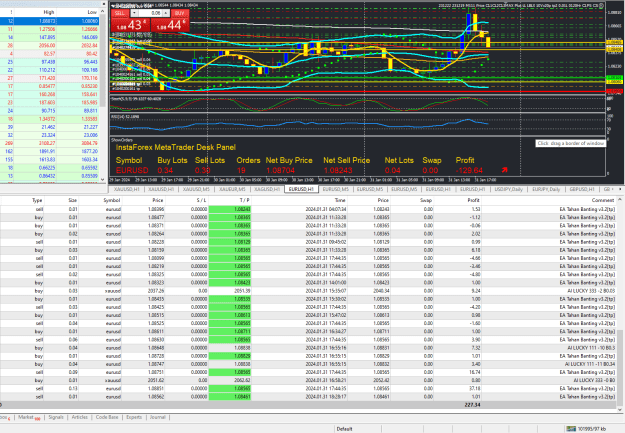Click the chart tabs scroll-right arrow

point(620,189)
